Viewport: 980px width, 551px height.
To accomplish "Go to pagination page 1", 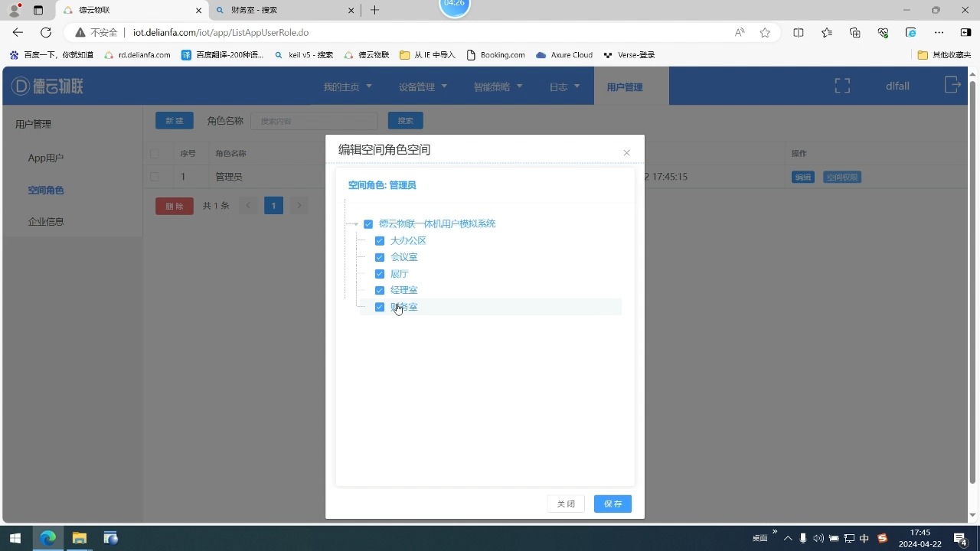I will 273,205.
